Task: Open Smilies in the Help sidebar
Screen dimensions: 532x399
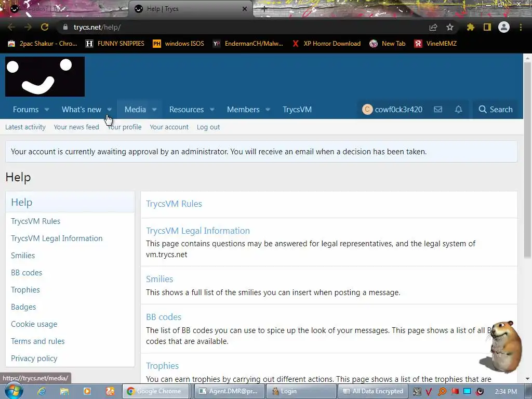Action: pyautogui.click(x=23, y=256)
